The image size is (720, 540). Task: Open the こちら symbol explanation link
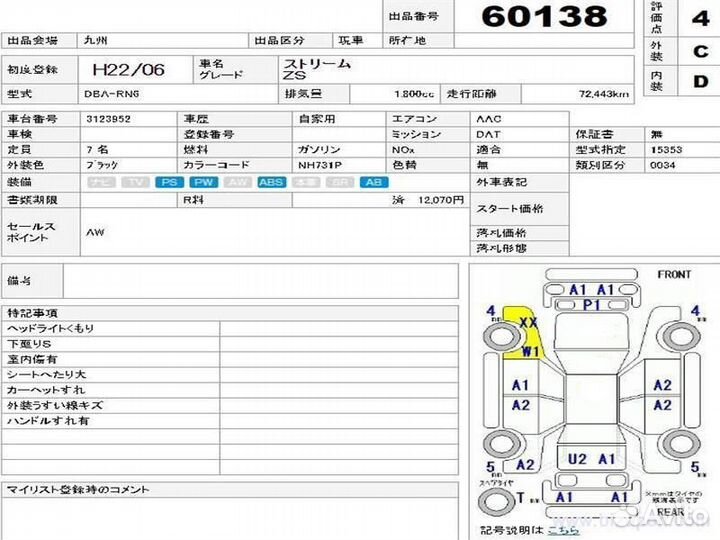tap(563, 530)
